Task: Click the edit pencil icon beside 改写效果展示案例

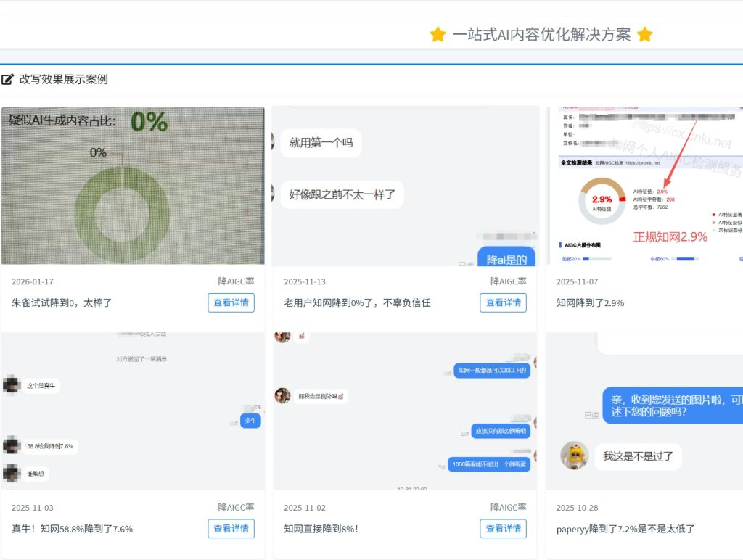Action: [8, 79]
